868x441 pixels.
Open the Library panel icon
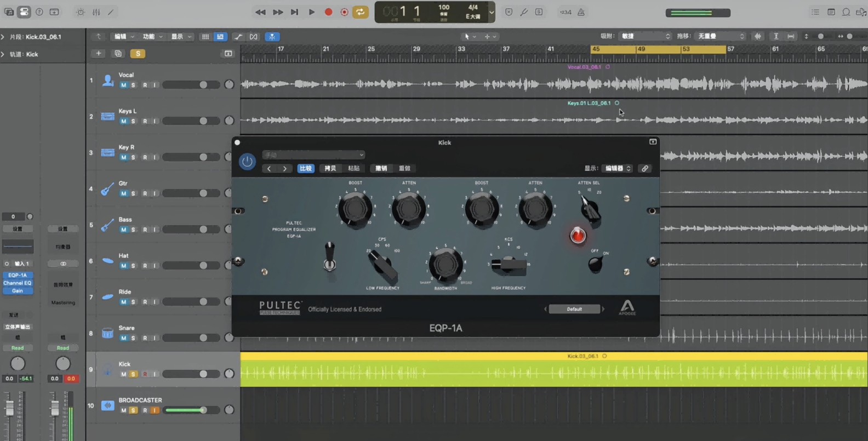[x=9, y=12]
